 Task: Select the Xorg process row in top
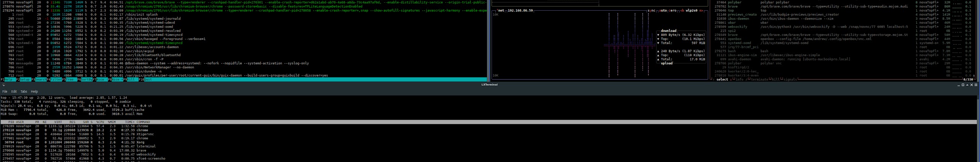77,142
